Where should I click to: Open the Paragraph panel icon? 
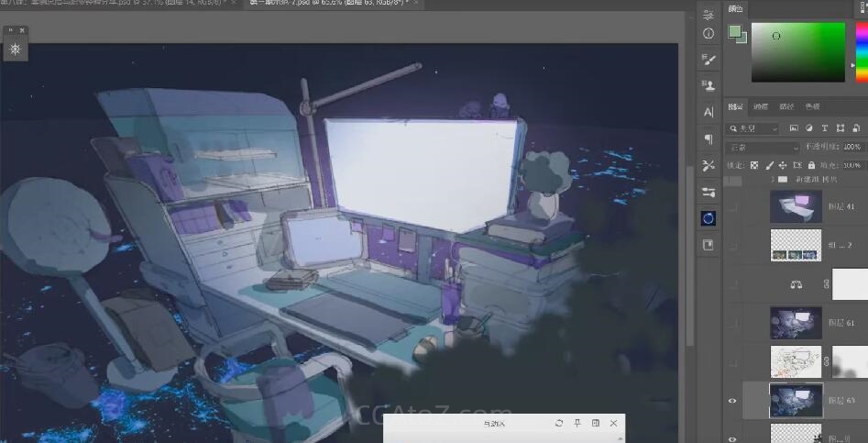708,139
